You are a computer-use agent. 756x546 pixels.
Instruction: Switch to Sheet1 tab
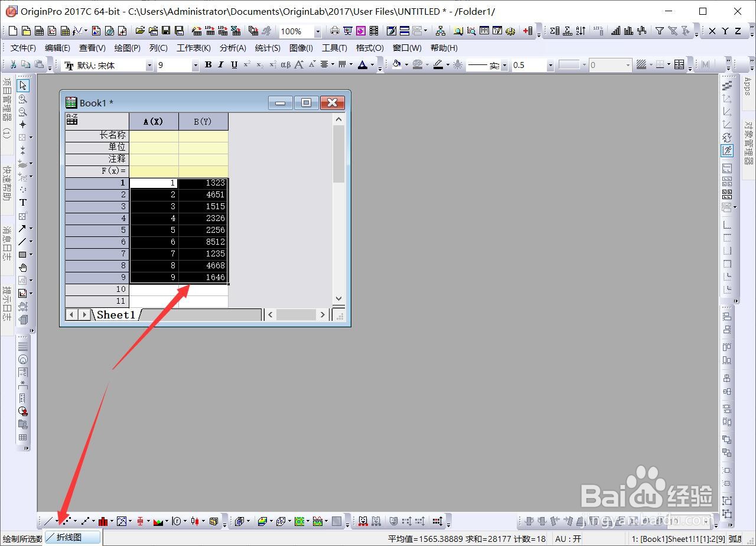116,315
